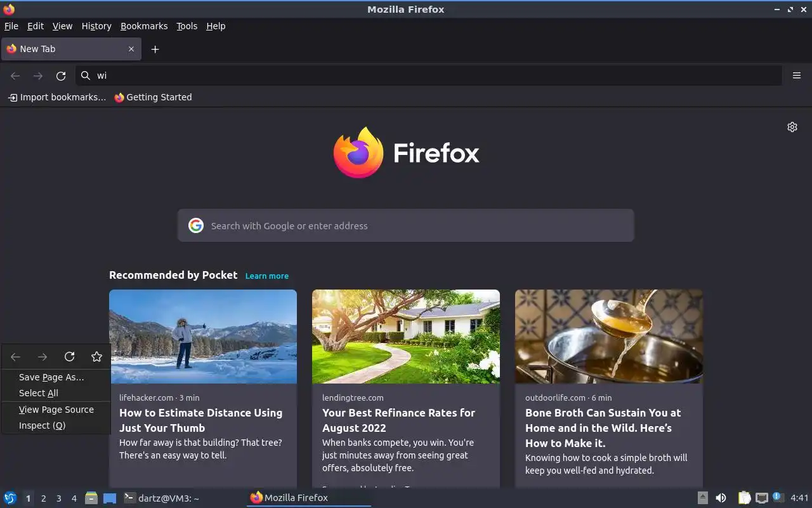The image size is (812, 508).
Task: Open the house and lawn thumbnail for the lendingtree article
Action: tap(406, 337)
